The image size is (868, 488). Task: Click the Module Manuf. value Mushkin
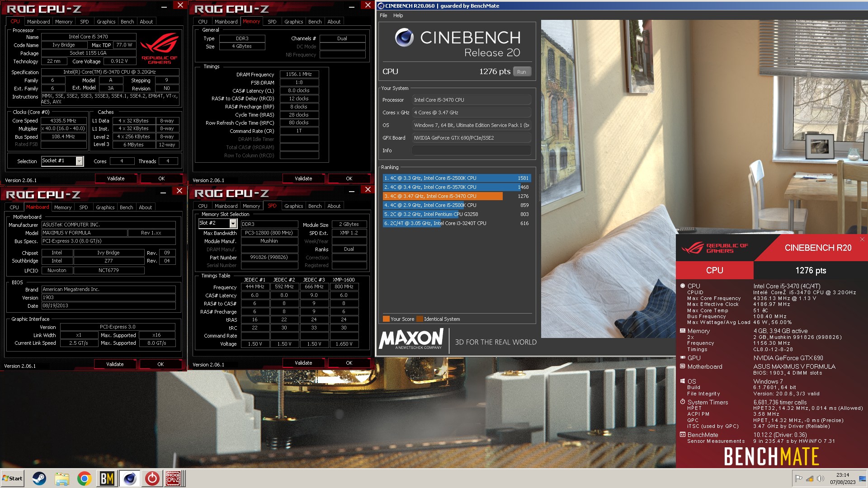269,241
